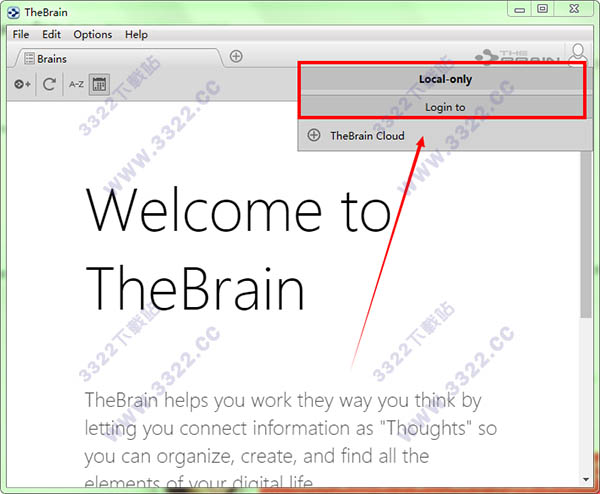Viewport: 600px width, 494px height.
Task: Toggle sort by date calendar icon
Action: pyautogui.click(x=99, y=84)
